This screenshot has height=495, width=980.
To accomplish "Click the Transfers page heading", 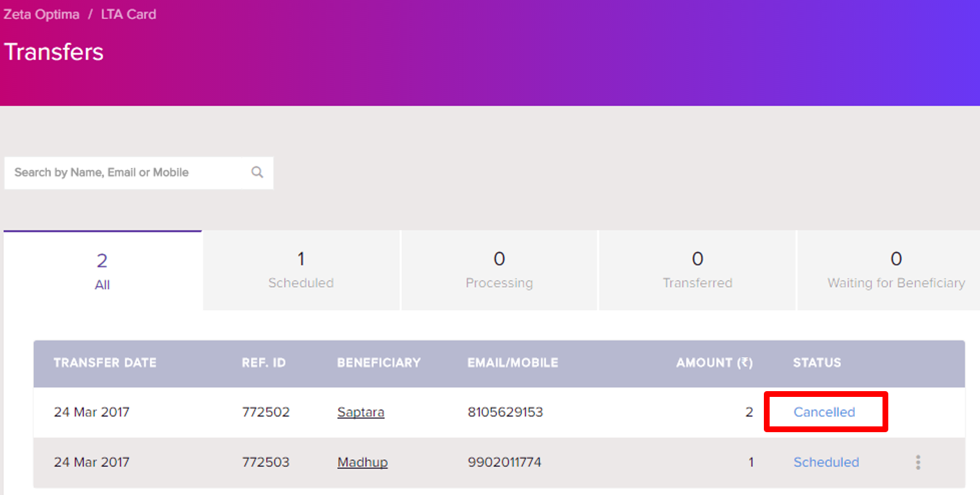I will click(x=54, y=52).
